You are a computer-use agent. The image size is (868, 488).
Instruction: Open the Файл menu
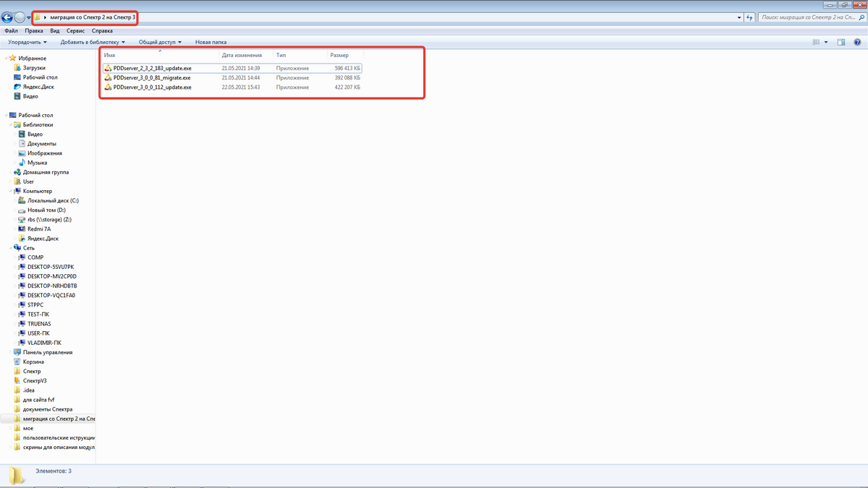tap(11, 31)
